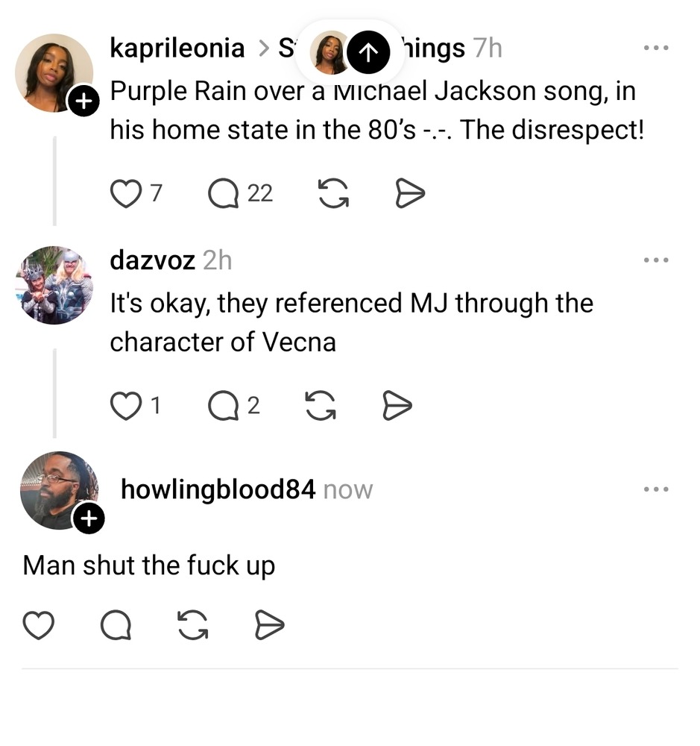Tap the scroll-to-top arrow button
700x746 pixels.
coord(368,53)
